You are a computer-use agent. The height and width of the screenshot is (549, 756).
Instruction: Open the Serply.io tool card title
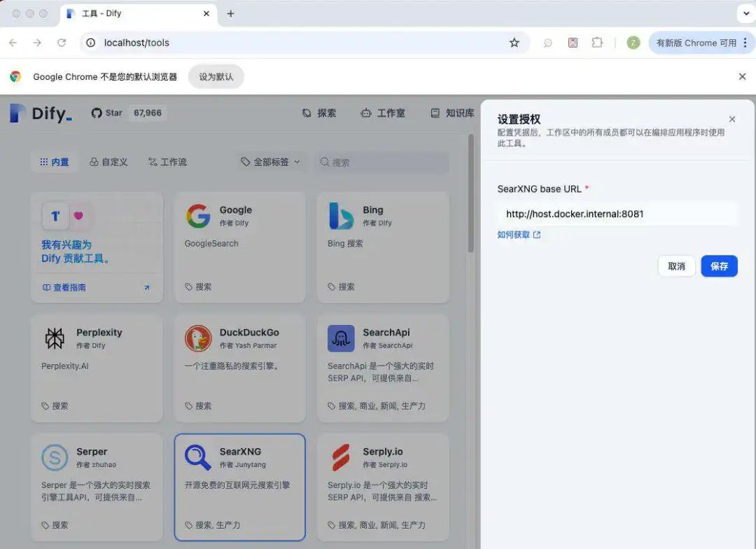tap(383, 452)
